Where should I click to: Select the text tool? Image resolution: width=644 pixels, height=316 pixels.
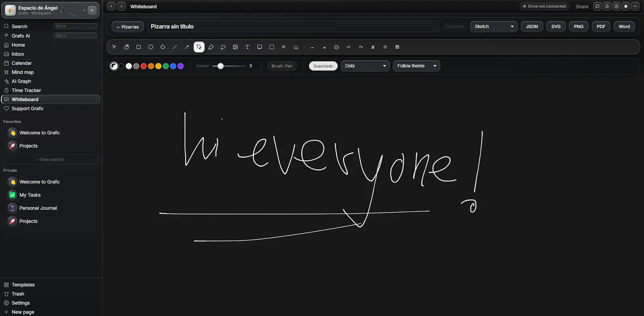pos(247,47)
